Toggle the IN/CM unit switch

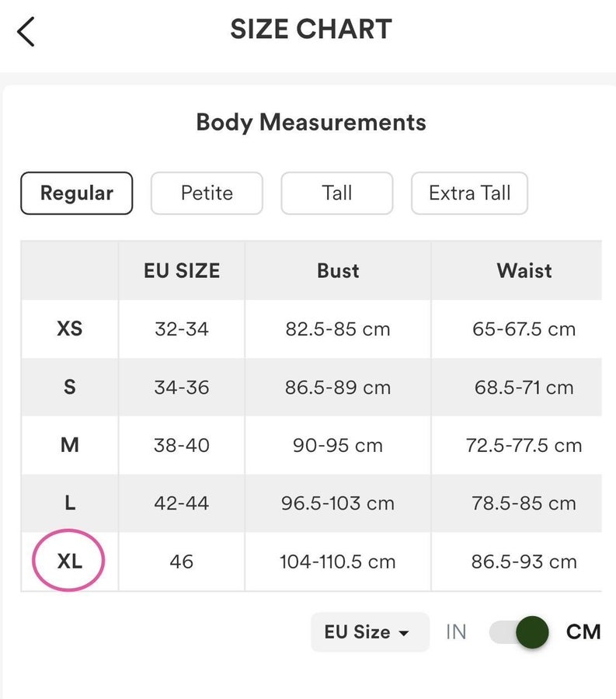tap(519, 632)
